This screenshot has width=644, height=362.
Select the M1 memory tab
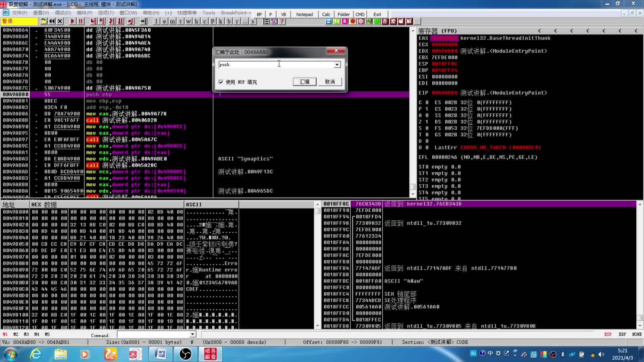tap(5, 334)
